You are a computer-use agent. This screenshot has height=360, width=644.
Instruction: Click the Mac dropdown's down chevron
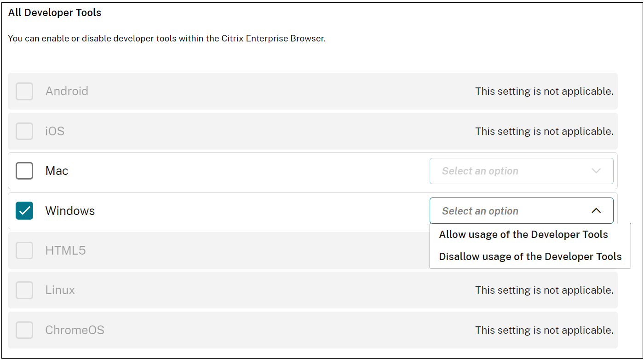click(x=596, y=171)
